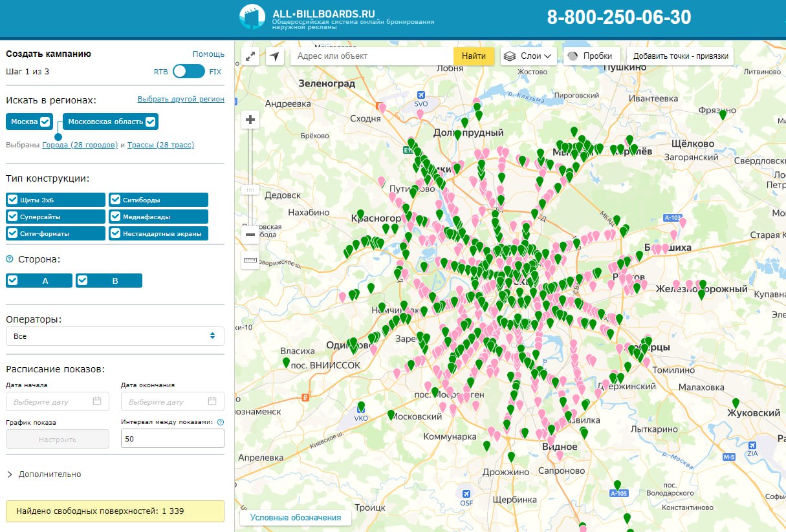Zoom out with the map minus button
786x532 pixels.
250,234
